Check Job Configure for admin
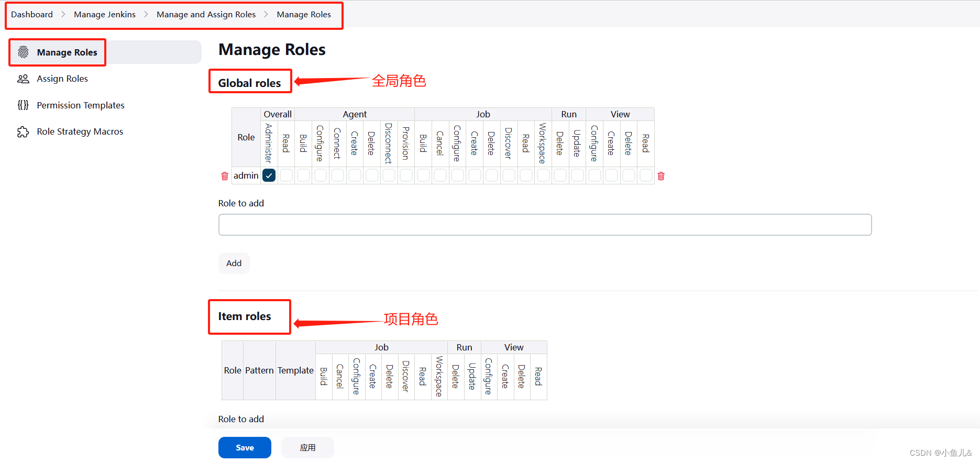This screenshot has height=462, width=980. coord(457,175)
